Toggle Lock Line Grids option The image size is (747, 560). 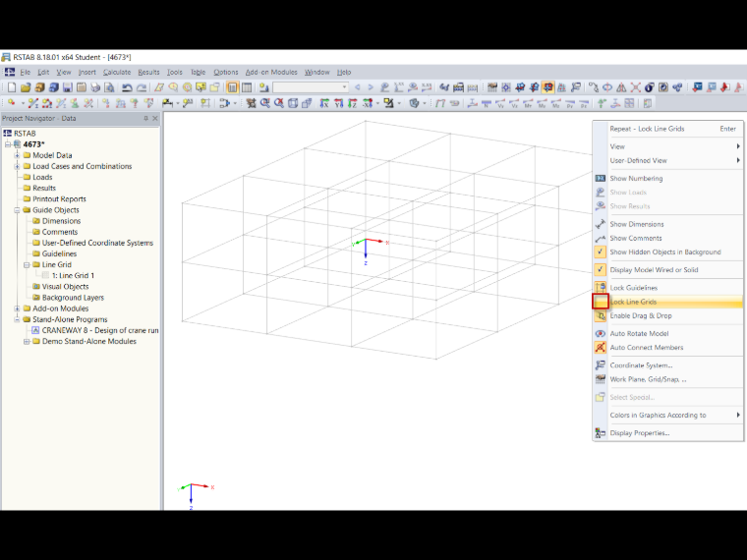(668, 302)
